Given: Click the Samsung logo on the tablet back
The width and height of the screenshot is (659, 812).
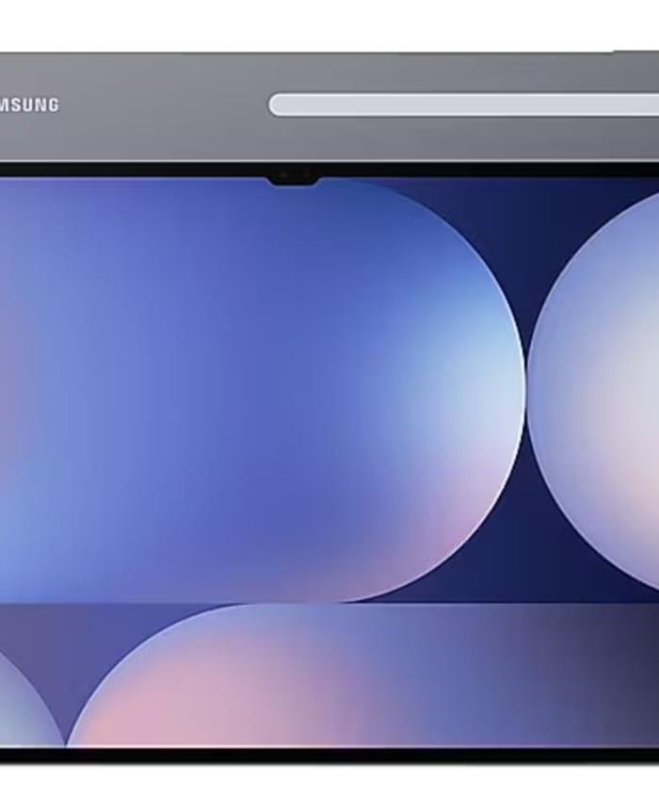Looking at the screenshot, I should 29,105.
